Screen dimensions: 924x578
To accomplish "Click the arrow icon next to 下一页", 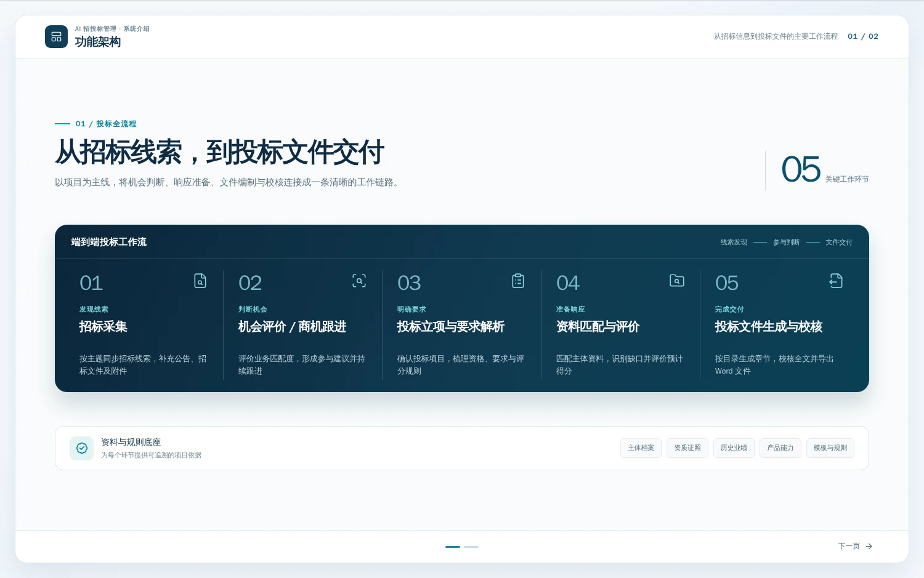I will [869, 546].
